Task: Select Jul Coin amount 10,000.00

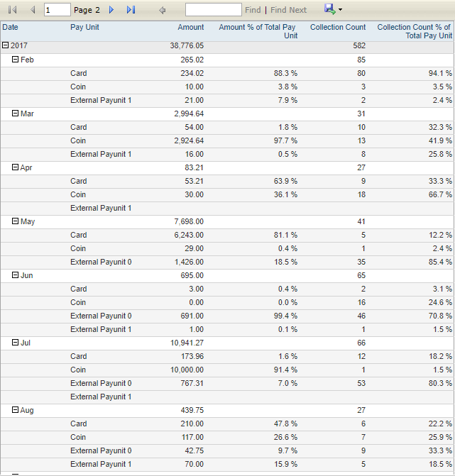Action: (x=187, y=370)
